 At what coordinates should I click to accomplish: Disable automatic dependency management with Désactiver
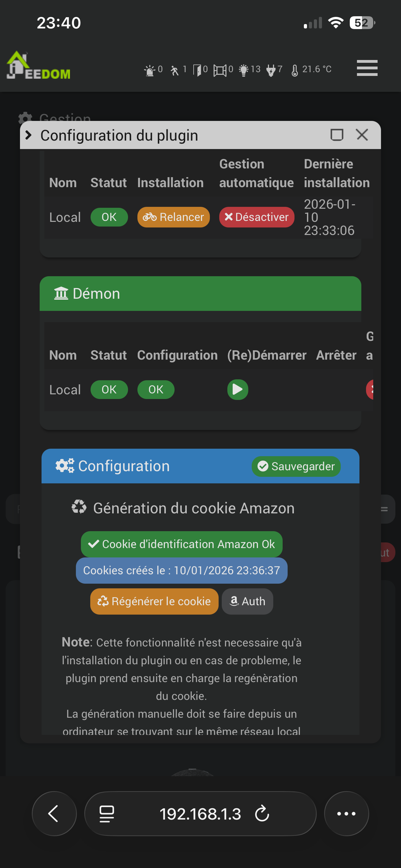(x=257, y=217)
